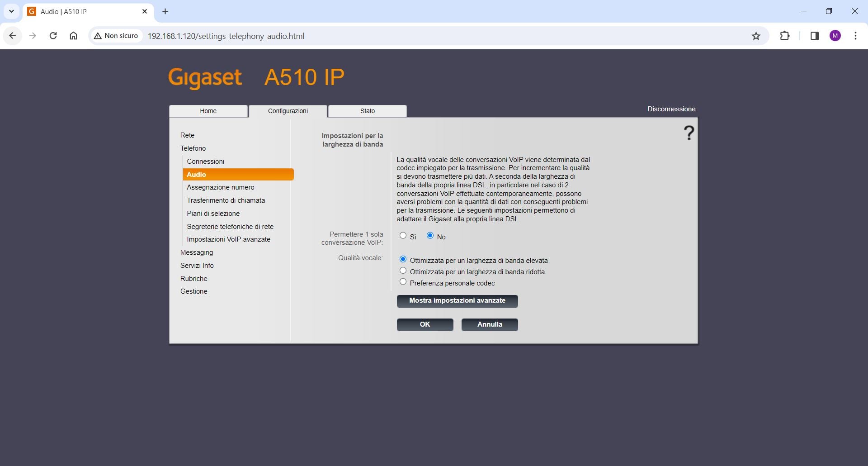Choose quality optimized for high bandwidth

[x=403, y=259]
